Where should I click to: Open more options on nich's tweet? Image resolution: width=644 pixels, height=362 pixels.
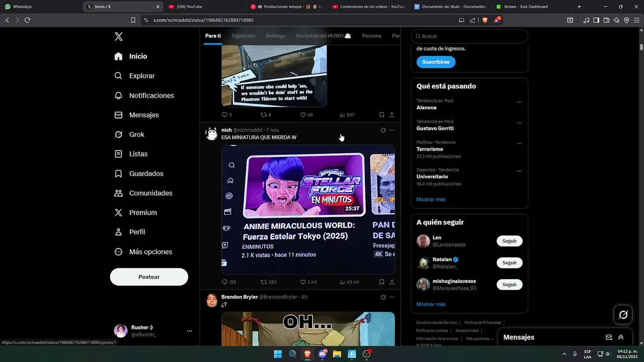(x=392, y=130)
